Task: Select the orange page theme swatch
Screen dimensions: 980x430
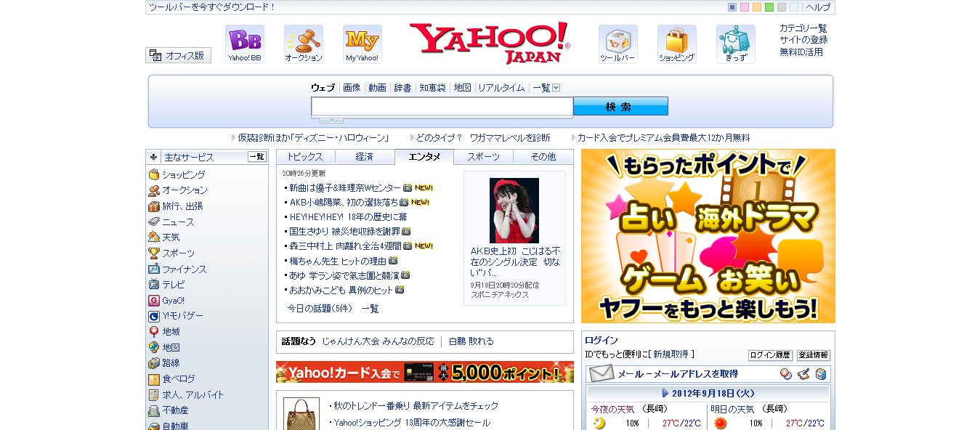Action: (x=757, y=7)
